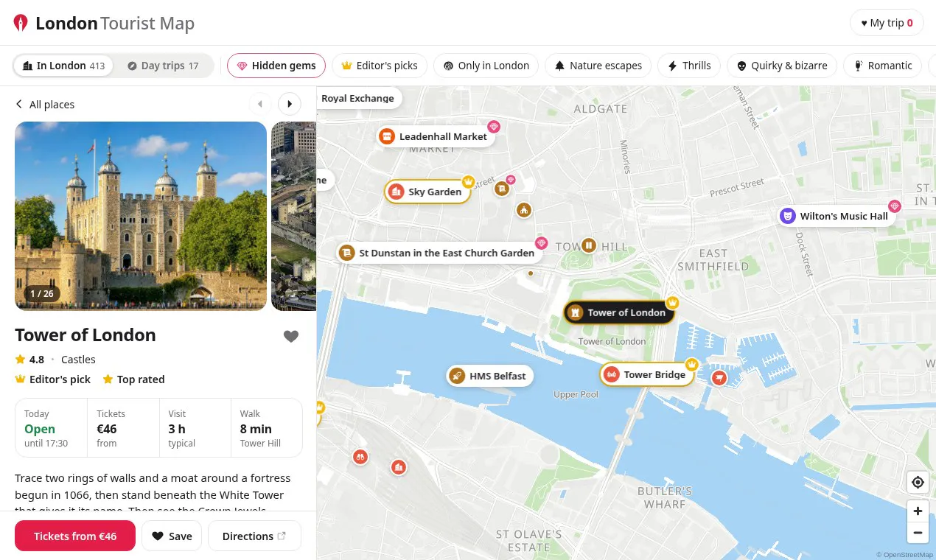Click the red flag marker east of Tower Bridge
936x560 pixels.
(719, 378)
